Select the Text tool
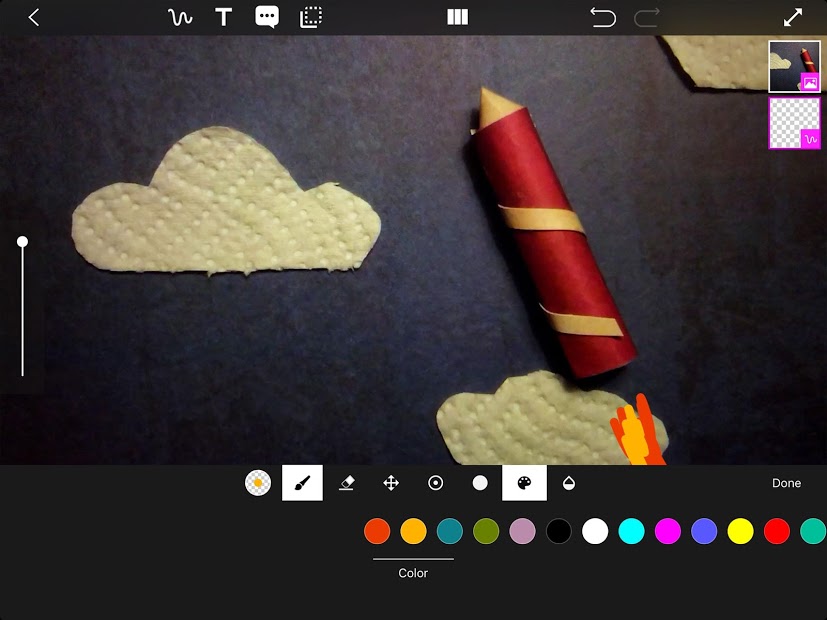 click(x=224, y=17)
